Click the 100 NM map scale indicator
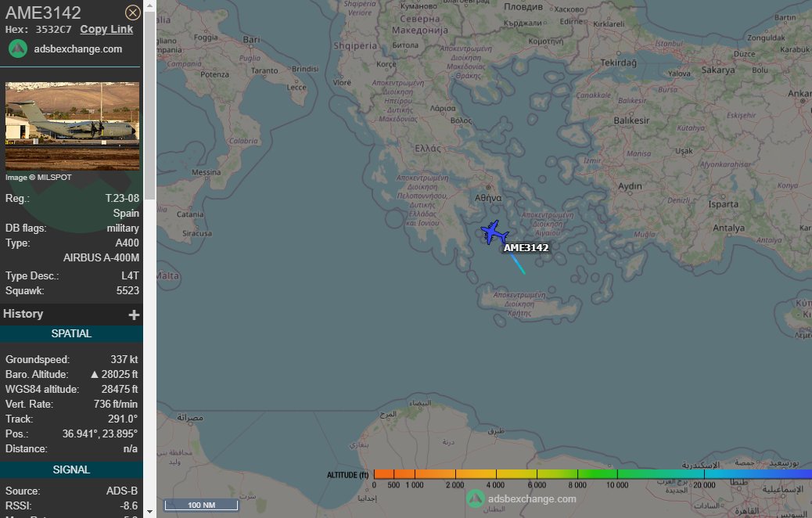 202,505
